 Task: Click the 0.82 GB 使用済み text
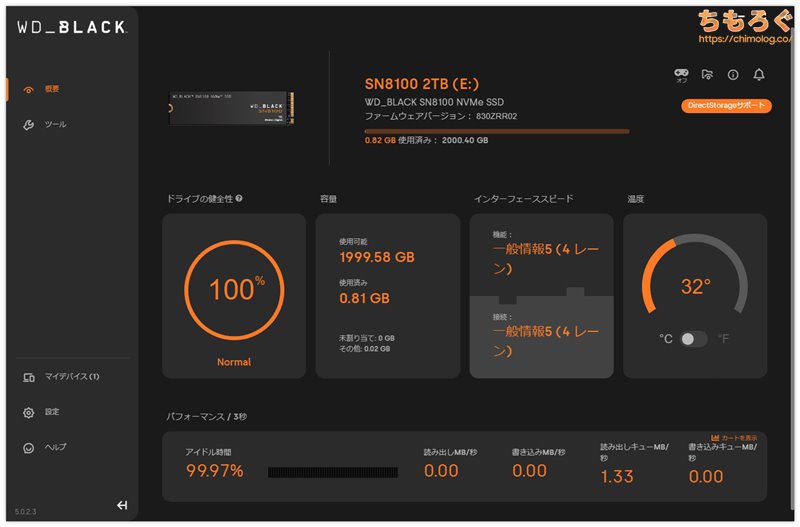(399, 140)
